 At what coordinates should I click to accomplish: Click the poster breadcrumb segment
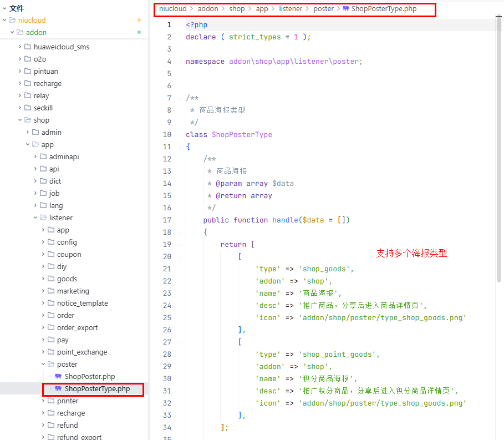[x=323, y=9]
